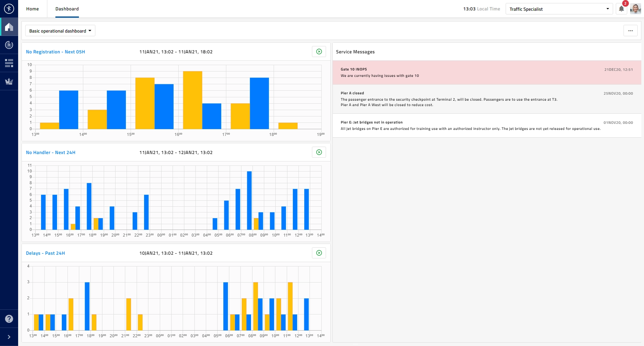
Task: Switch to the Dashboard tab
Action: 67,9
